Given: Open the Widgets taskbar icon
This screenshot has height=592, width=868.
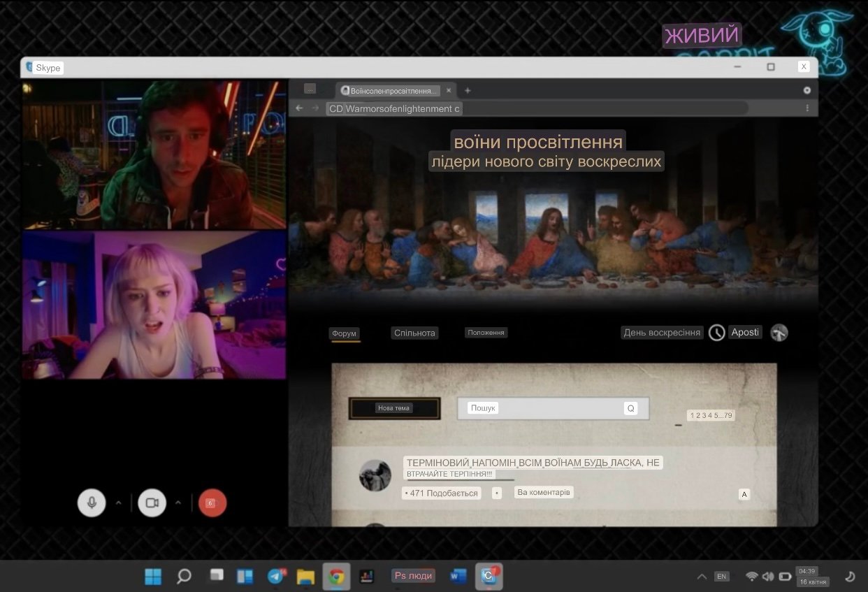Looking at the screenshot, I should click(245, 577).
